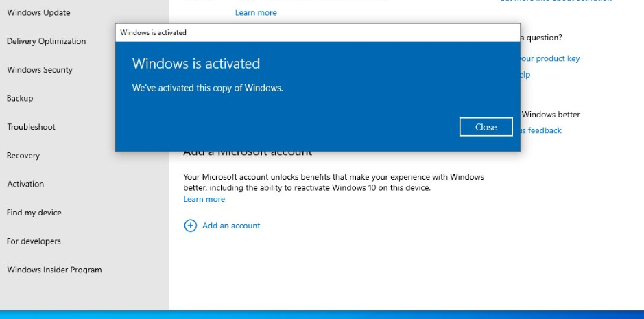Viewport: 644px width, 319px height.
Task: Click the plus icon for adding an account
Action: (x=190, y=226)
